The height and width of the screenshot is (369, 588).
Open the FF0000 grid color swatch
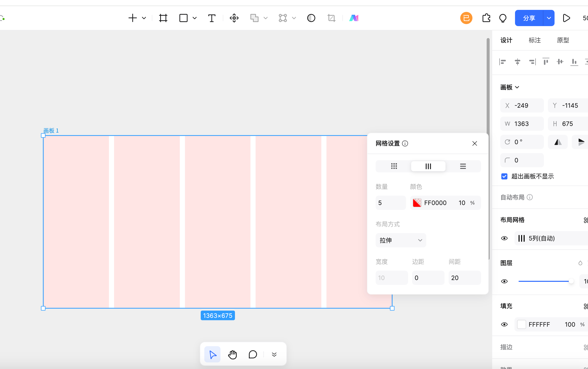pyautogui.click(x=417, y=203)
